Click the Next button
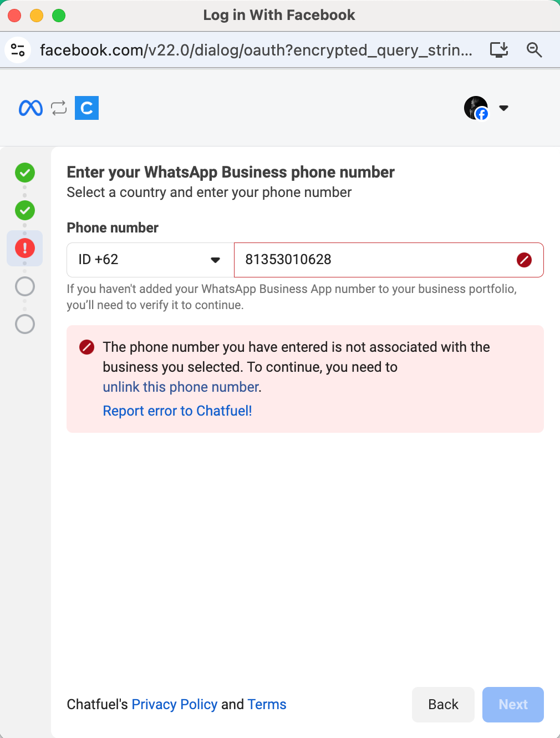Viewport: 560px width, 738px height. (x=513, y=705)
